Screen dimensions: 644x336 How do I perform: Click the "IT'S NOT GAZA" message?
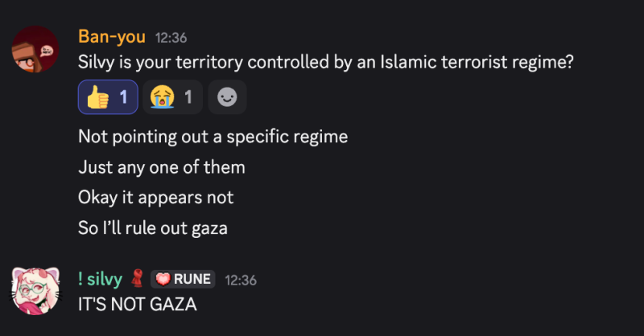click(137, 305)
